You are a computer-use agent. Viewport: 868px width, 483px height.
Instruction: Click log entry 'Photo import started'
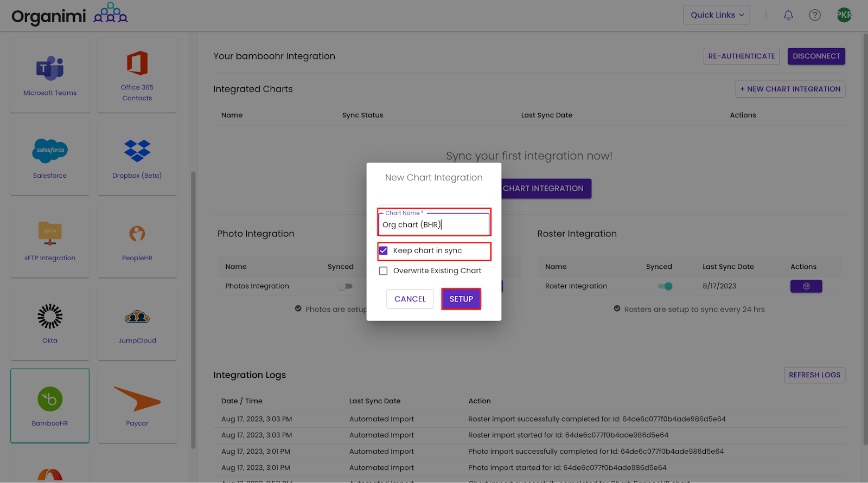click(567, 468)
